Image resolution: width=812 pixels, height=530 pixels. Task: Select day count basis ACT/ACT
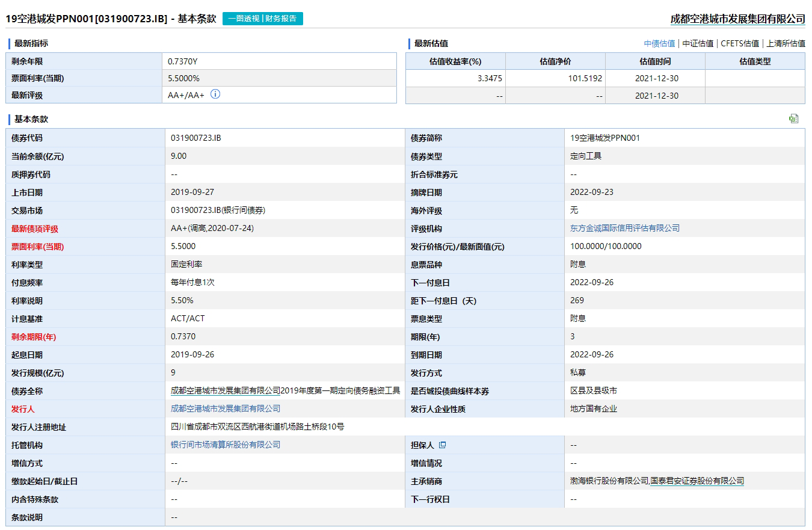188,318
